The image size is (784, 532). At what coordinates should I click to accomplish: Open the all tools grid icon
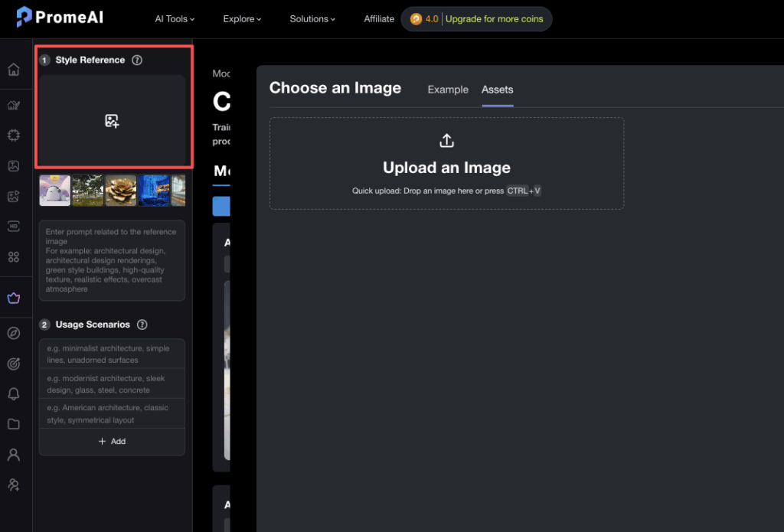tap(14, 257)
